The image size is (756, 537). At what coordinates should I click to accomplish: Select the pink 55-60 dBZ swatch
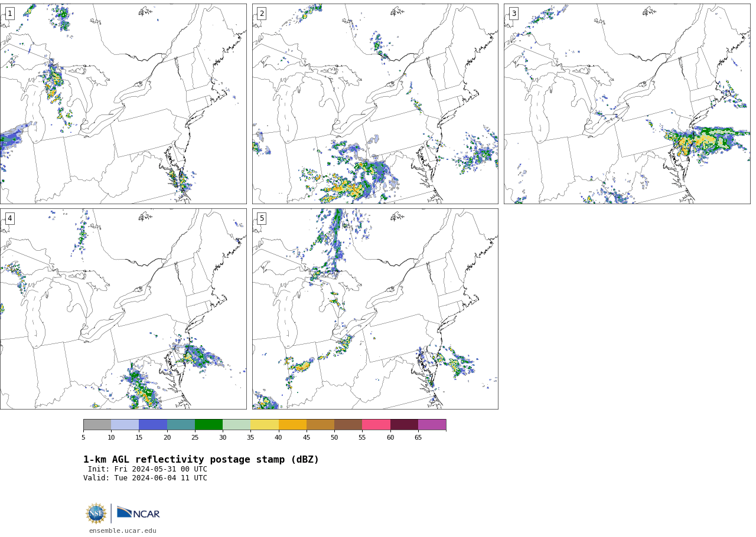(x=376, y=425)
